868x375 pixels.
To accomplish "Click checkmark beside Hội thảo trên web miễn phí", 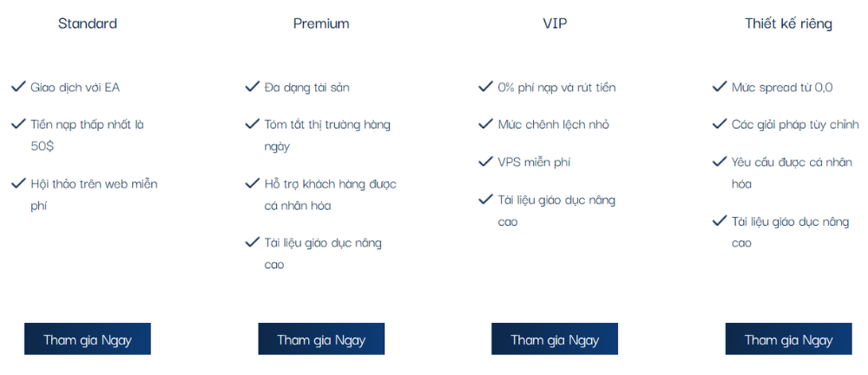I will point(18,183).
